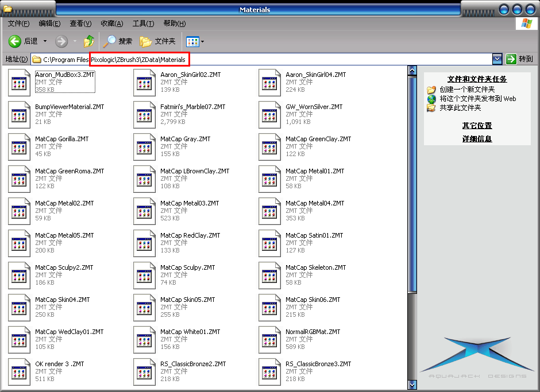Open the 收藏(A) menu

[x=111, y=24]
